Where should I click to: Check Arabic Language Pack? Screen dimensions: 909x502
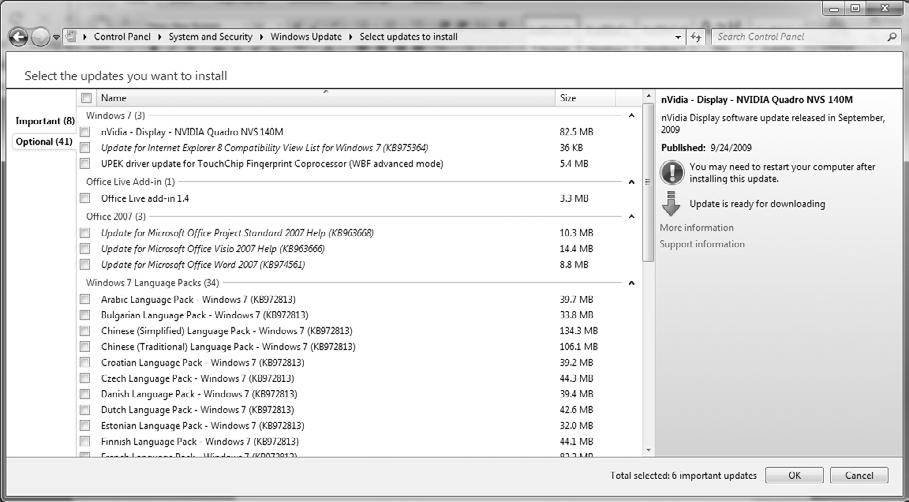pos(85,299)
